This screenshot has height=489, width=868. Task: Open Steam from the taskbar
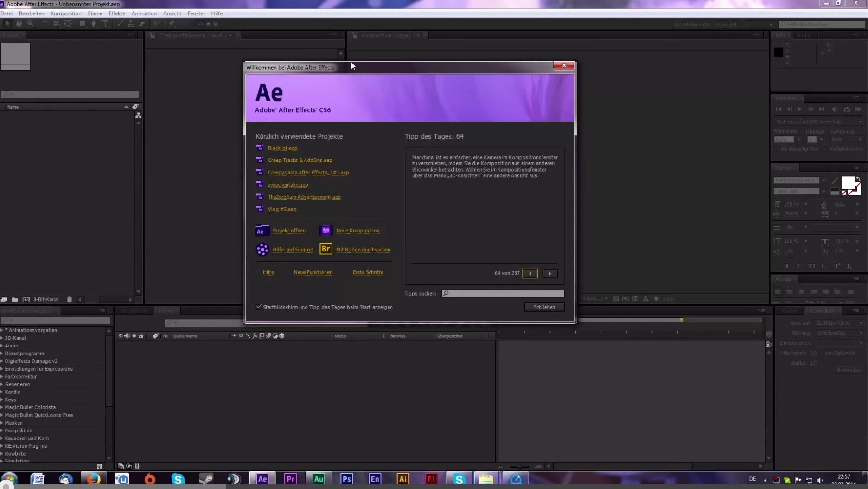tap(206, 479)
